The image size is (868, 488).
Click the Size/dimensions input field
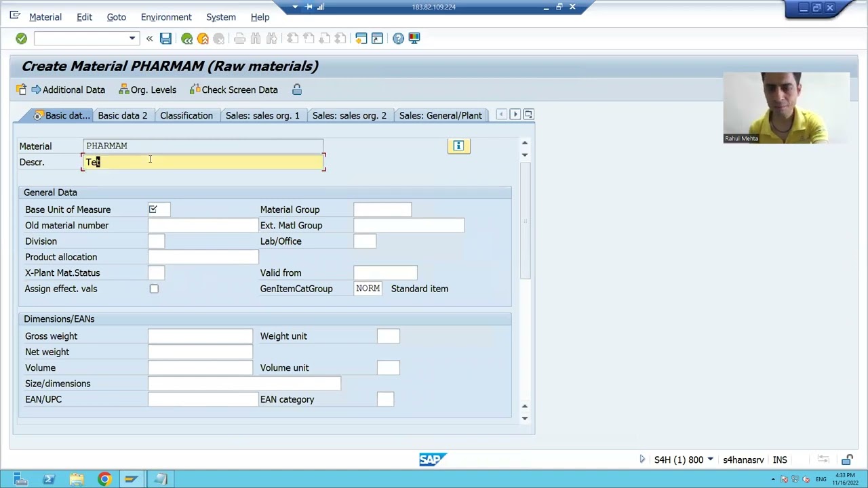pyautogui.click(x=244, y=384)
